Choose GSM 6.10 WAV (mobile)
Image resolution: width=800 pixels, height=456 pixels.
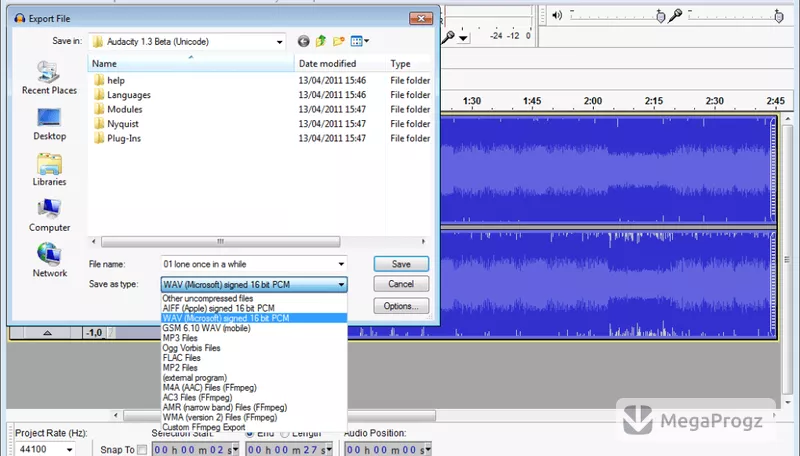pyautogui.click(x=254, y=328)
